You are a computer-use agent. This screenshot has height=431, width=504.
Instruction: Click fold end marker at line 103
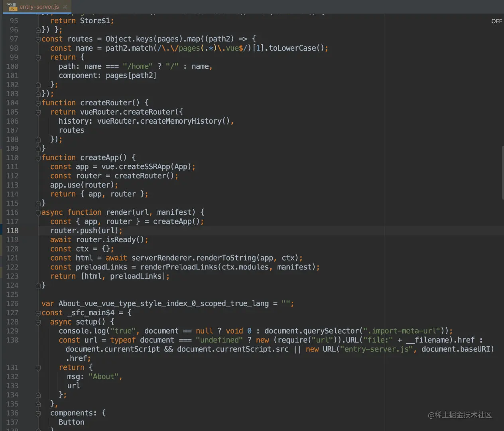coord(38,94)
